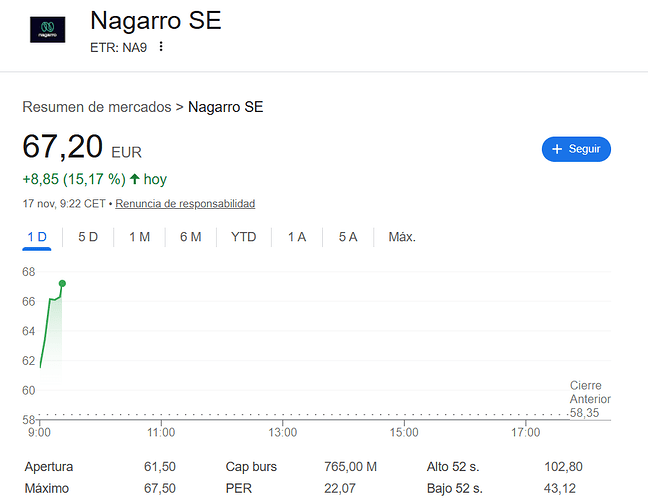The width and height of the screenshot is (648, 500).
Task: Click the Cap burs value 765,00 M
Action: (x=349, y=467)
